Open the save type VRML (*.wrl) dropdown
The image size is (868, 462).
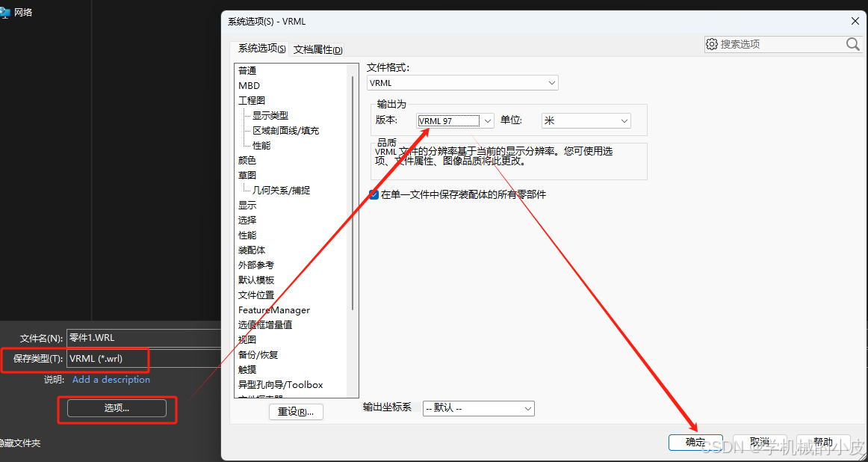pos(144,358)
